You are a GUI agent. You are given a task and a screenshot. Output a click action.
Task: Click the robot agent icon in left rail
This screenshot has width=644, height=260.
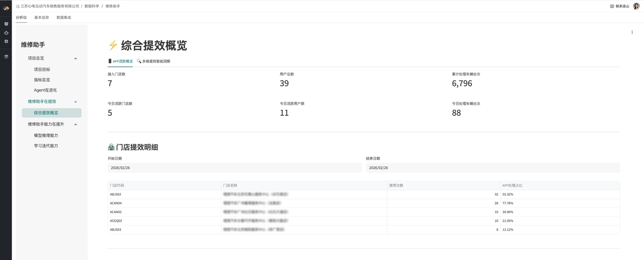[6, 33]
